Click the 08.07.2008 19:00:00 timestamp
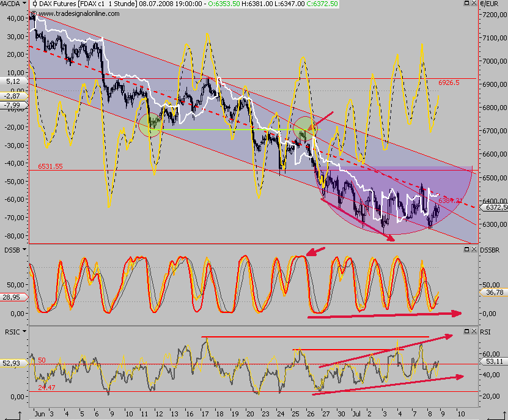Image resolution: width=508 pixels, height=420 pixels. pyautogui.click(x=171, y=4)
